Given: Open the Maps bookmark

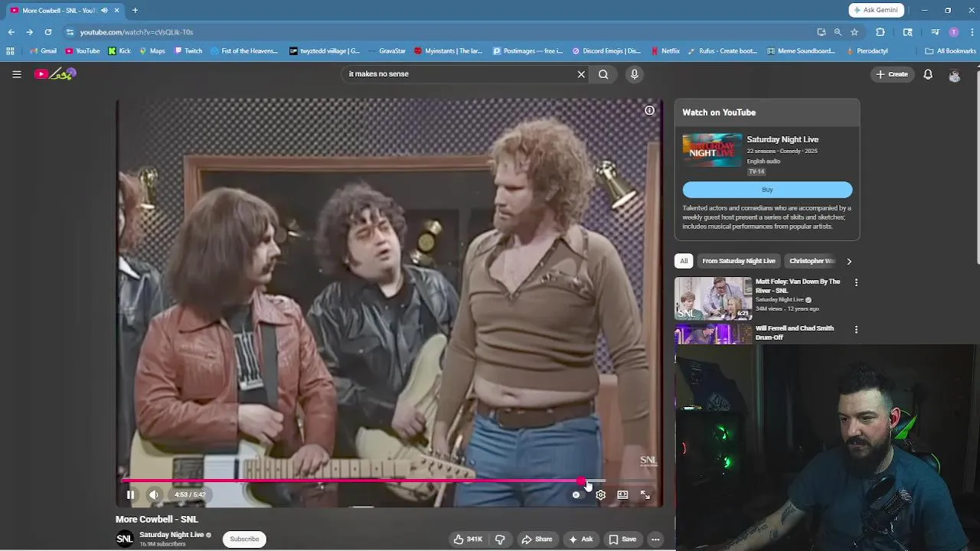Looking at the screenshot, I should [152, 51].
